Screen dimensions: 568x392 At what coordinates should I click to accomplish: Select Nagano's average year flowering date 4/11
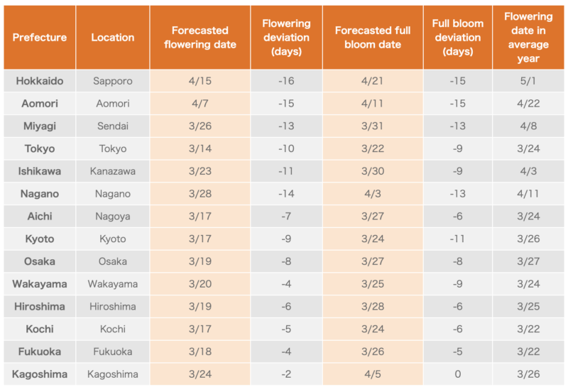click(529, 194)
